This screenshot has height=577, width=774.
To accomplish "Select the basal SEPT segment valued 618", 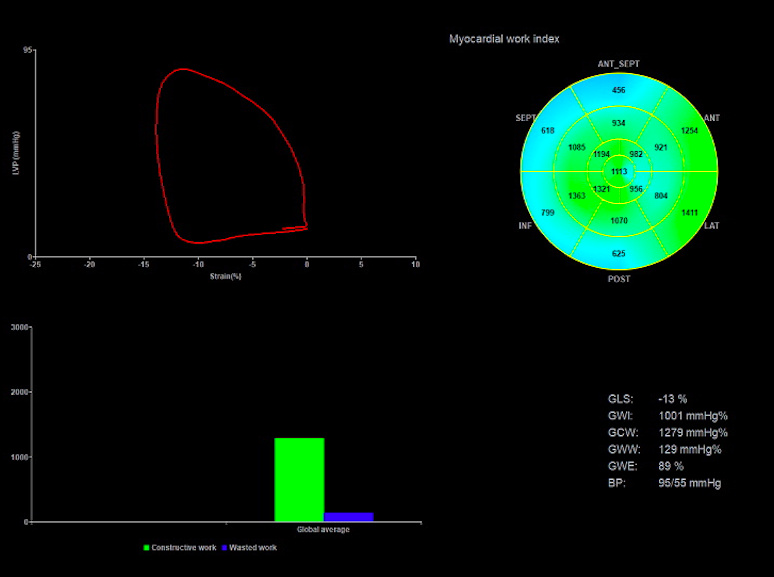I will point(548,131).
